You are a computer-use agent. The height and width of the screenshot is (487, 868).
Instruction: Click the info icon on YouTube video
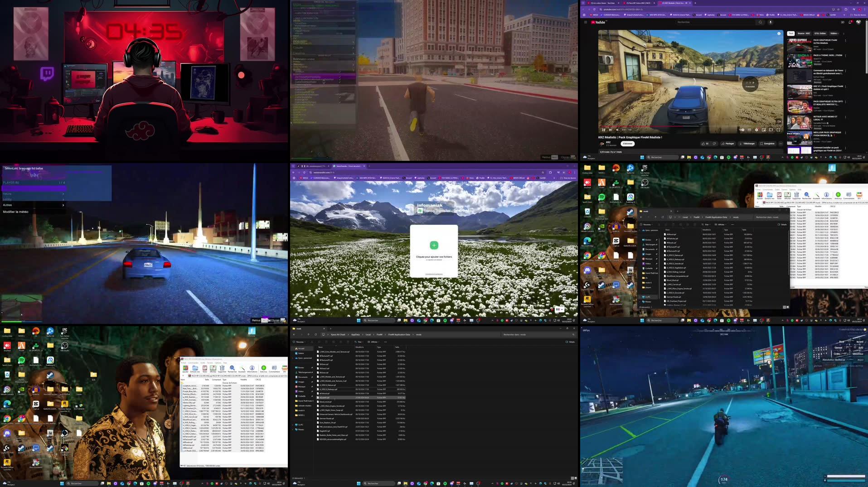pyautogui.click(x=779, y=34)
